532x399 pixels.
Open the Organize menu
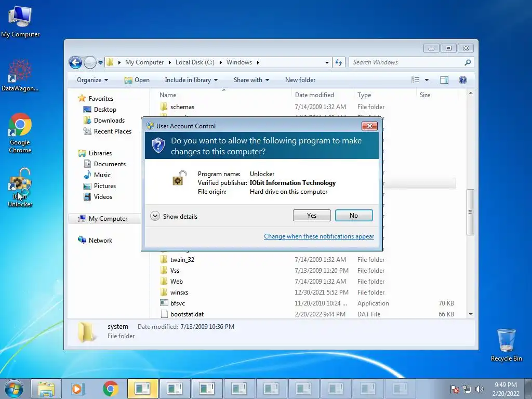[x=92, y=80]
